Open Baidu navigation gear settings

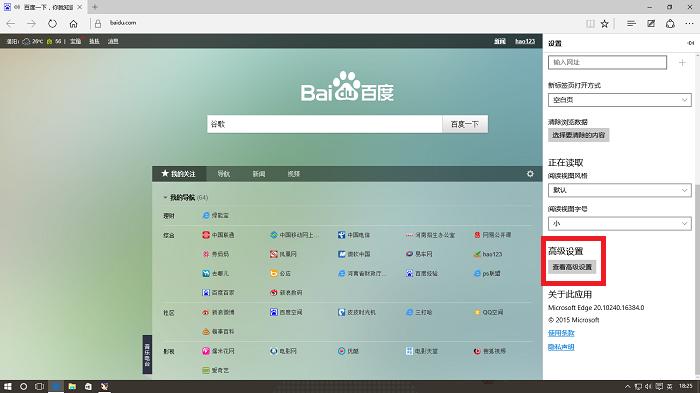click(530, 174)
